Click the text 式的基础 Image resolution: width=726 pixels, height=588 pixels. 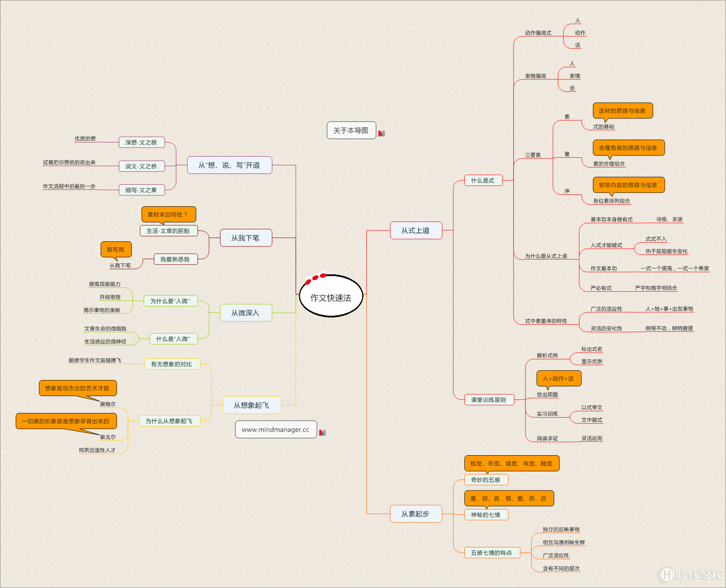point(604,127)
